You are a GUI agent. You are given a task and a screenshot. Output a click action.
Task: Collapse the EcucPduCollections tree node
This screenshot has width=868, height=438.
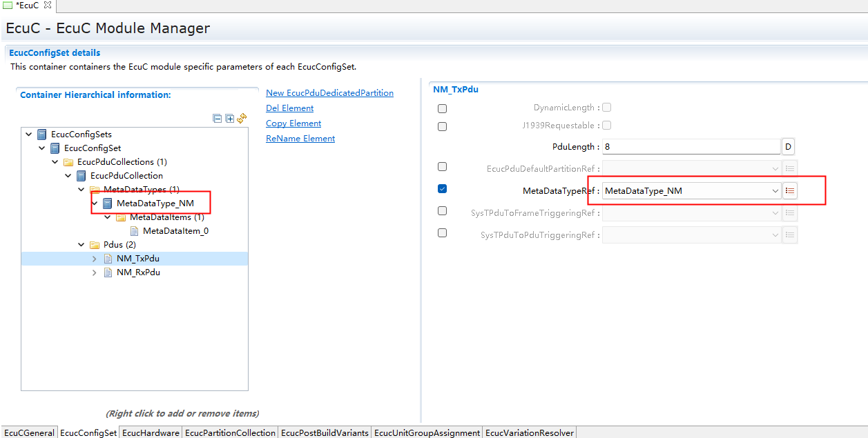tap(55, 162)
